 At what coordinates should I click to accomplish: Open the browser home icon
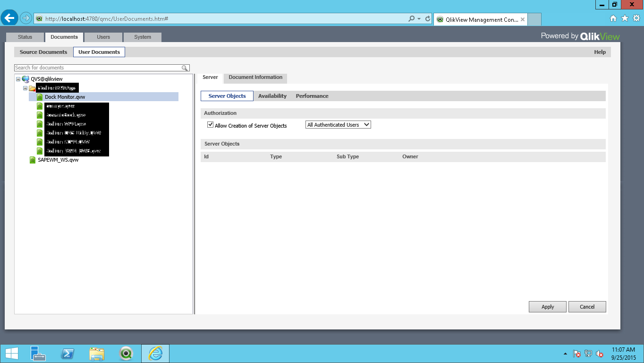[x=613, y=18]
